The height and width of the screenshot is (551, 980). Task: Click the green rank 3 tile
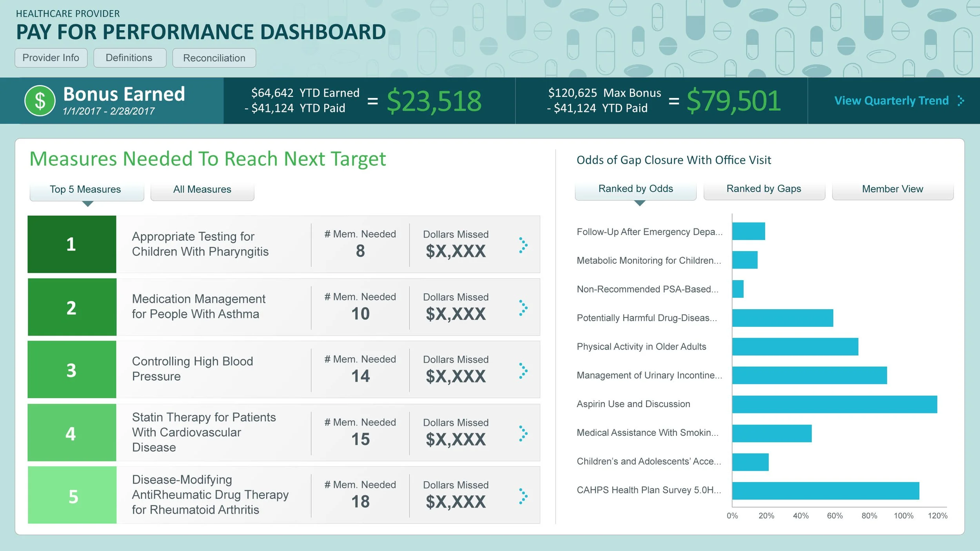pyautogui.click(x=72, y=370)
